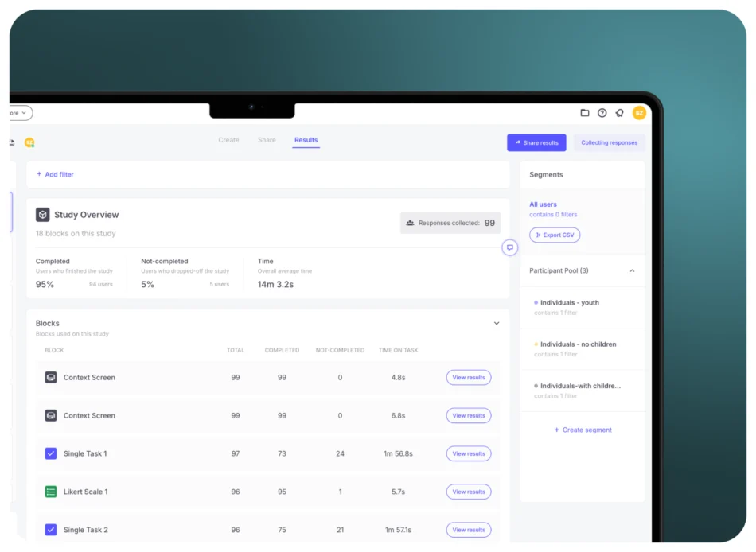
Task: Open the Create tab
Action: click(228, 139)
